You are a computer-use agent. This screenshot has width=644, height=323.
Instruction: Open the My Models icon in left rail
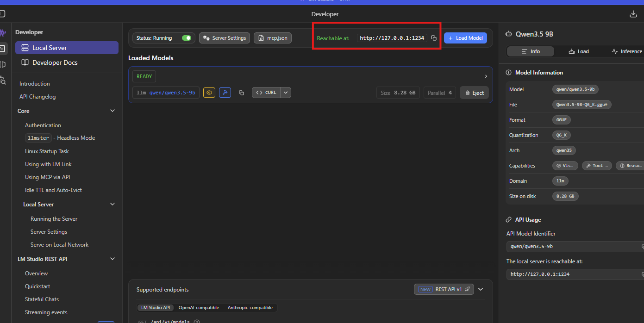tap(2, 64)
